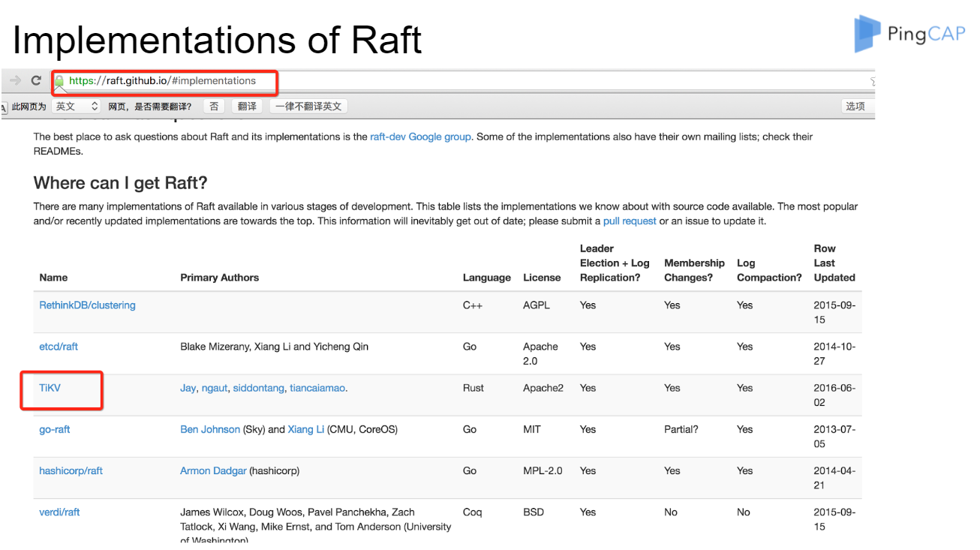This screenshot has height=550, width=980.
Task: Open the etcd/raft link
Action: pos(59,347)
